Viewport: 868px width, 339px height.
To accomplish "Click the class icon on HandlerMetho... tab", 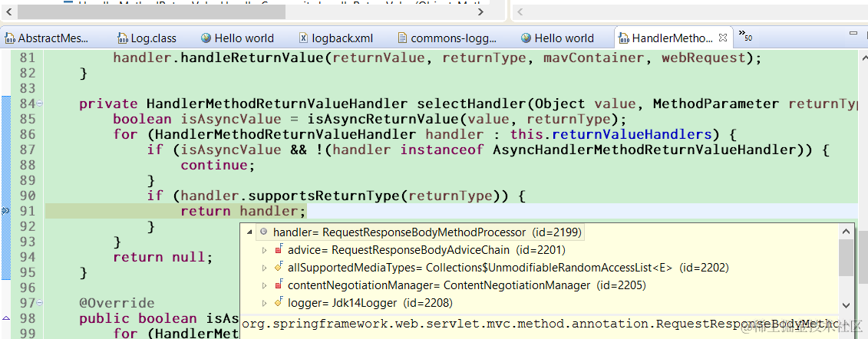I will coord(624,38).
